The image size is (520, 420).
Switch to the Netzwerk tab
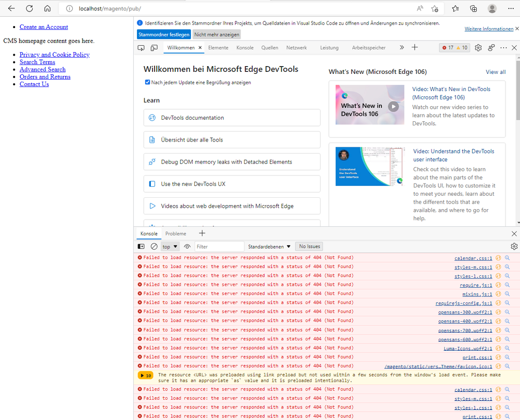pos(296,48)
